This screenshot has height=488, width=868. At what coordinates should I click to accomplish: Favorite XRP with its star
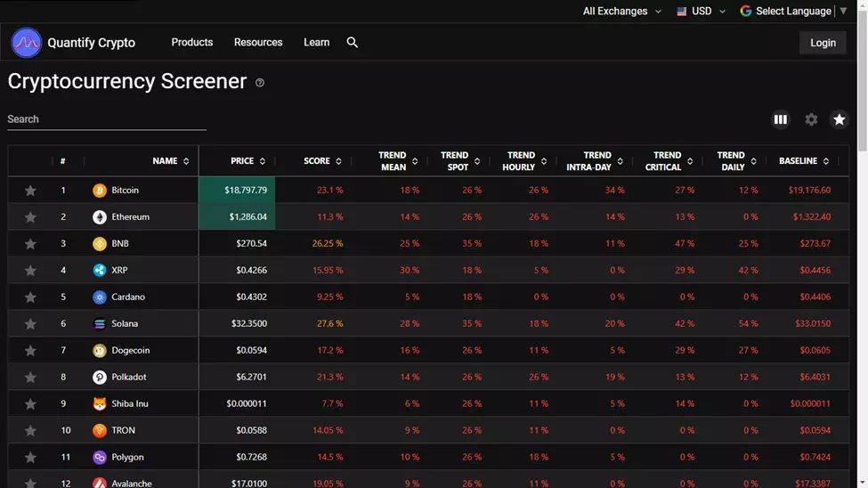(x=30, y=271)
